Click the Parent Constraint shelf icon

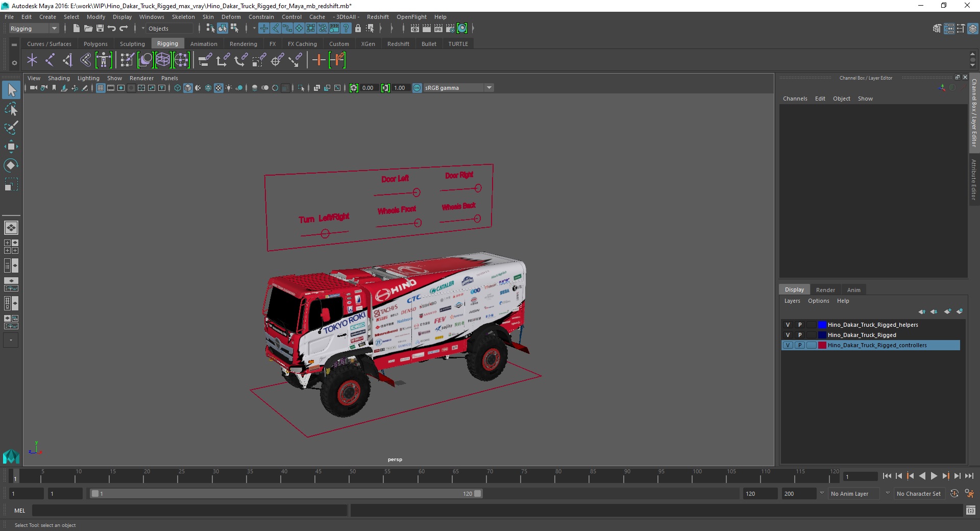[205, 60]
